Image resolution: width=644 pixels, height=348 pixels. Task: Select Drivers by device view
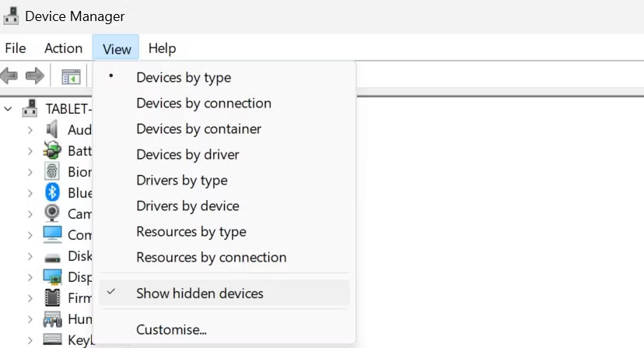(187, 206)
